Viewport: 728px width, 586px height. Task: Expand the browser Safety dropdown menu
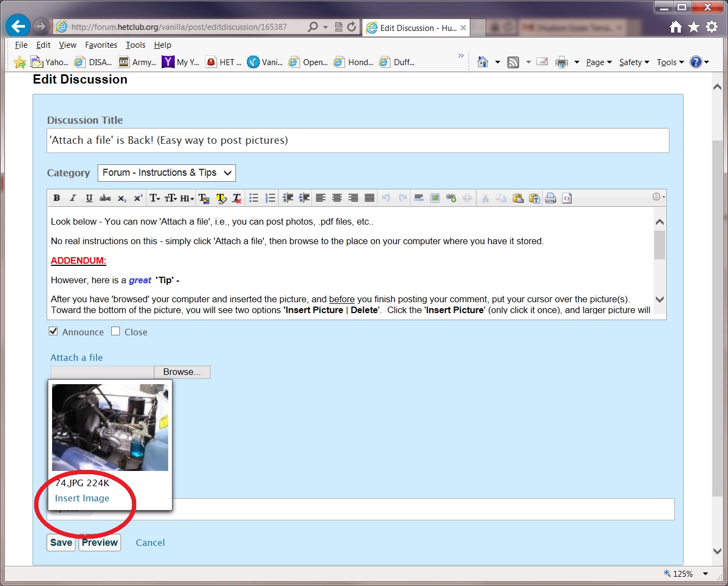(634, 62)
